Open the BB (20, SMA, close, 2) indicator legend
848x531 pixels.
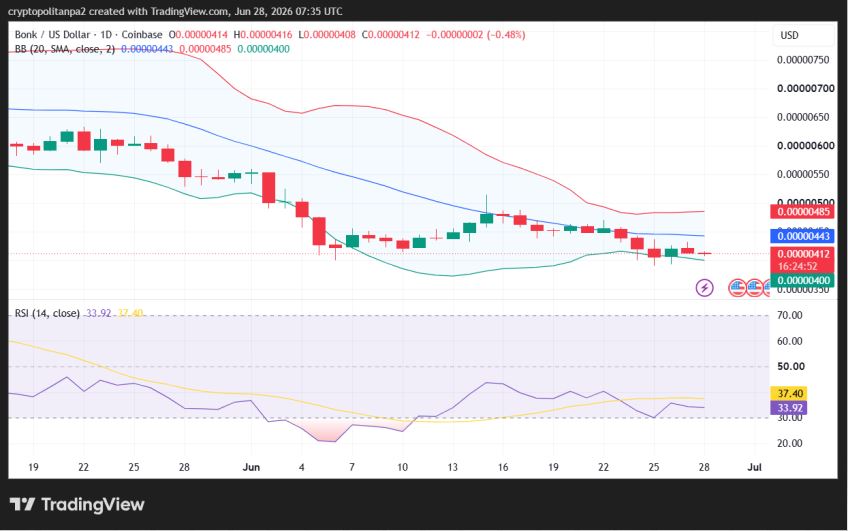coord(65,49)
